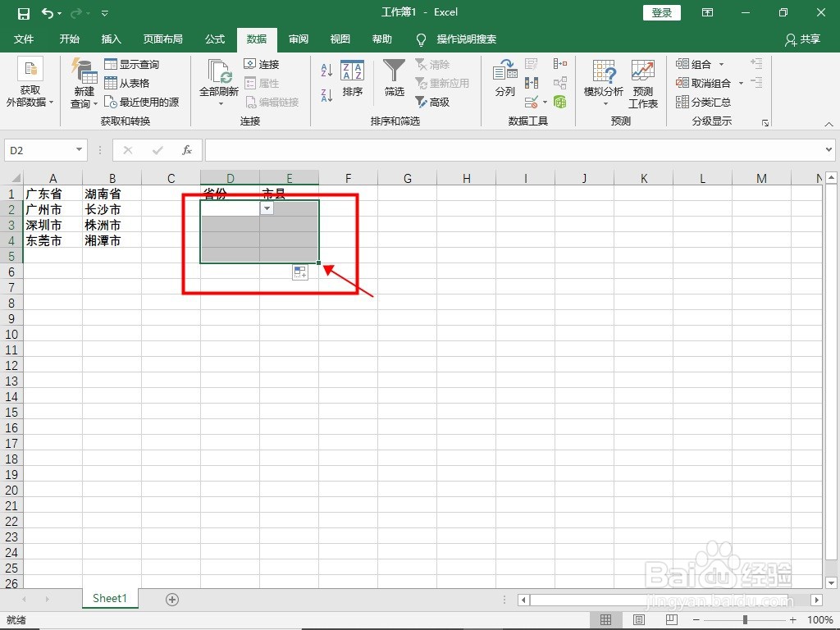
Task: Add a new sheet with the plus button
Action: pos(172,600)
